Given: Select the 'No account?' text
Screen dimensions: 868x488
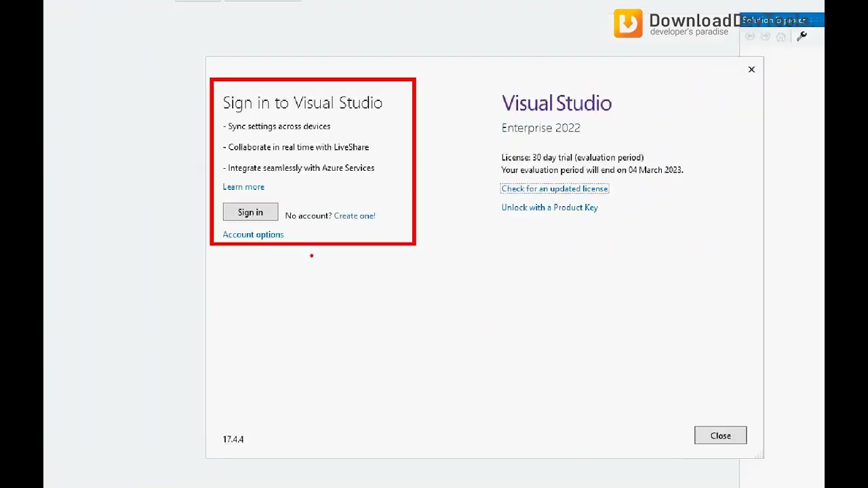Looking at the screenshot, I should tap(309, 216).
